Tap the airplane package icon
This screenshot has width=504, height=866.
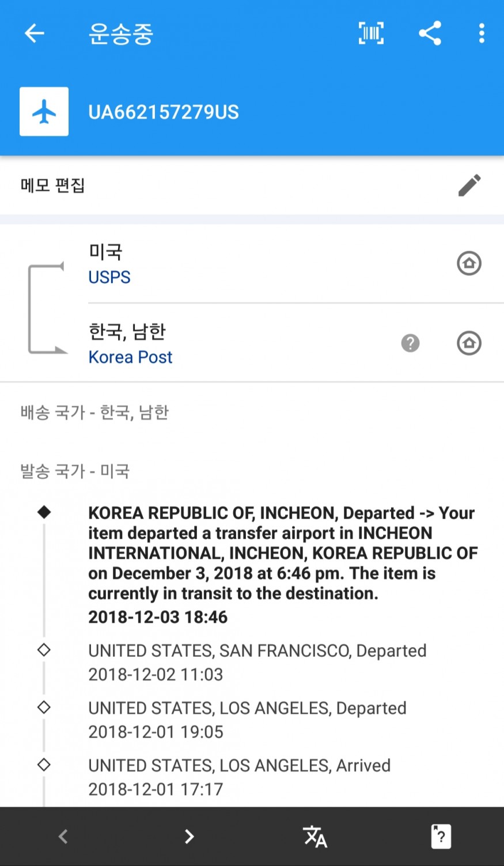click(x=44, y=112)
